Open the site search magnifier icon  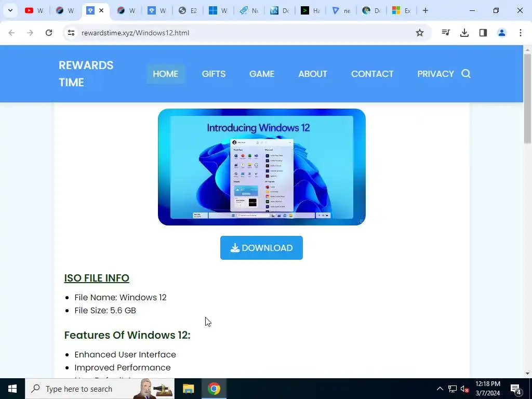point(466,74)
